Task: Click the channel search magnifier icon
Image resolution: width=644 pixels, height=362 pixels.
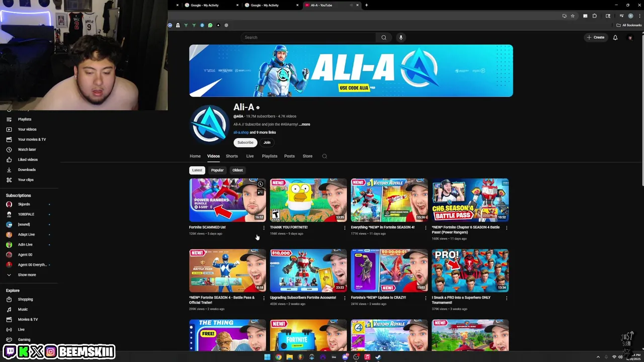Action: 325,156
